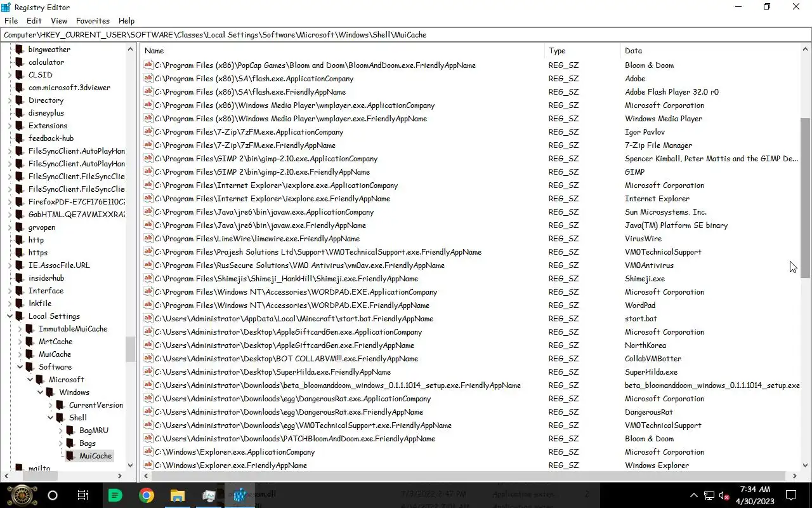Open the View menu
The height and width of the screenshot is (508, 812).
pos(59,21)
